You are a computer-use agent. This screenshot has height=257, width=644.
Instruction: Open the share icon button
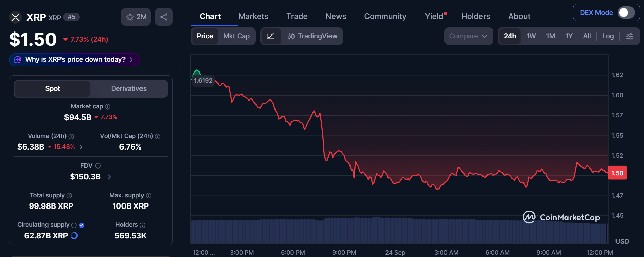point(164,17)
